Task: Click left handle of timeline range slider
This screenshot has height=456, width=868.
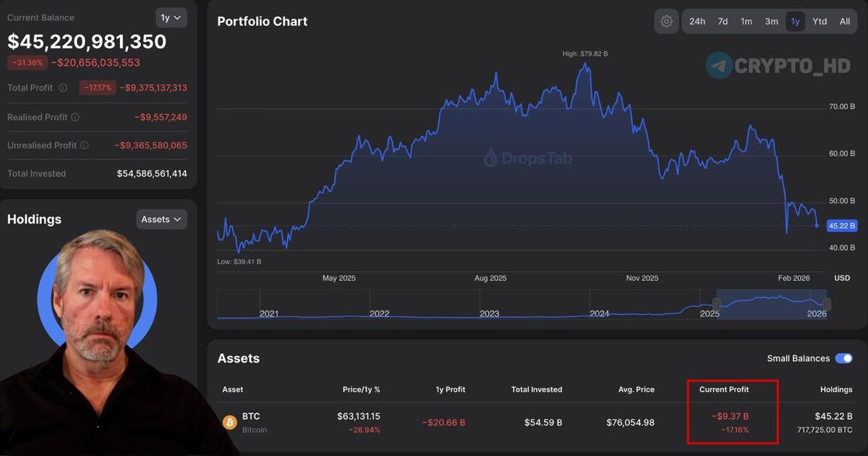Action: pos(717,304)
